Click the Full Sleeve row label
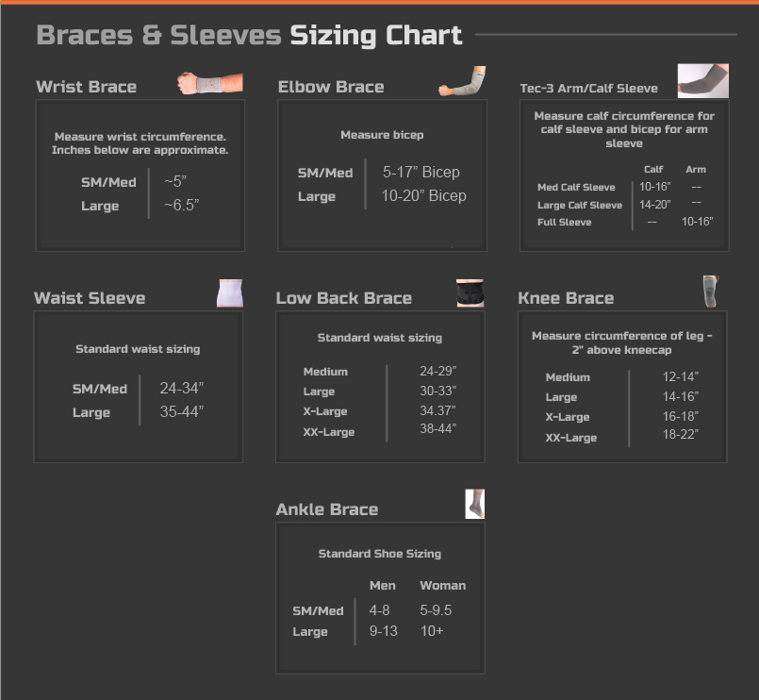Screen dimensions: 759x700 (x=565, y=222)
